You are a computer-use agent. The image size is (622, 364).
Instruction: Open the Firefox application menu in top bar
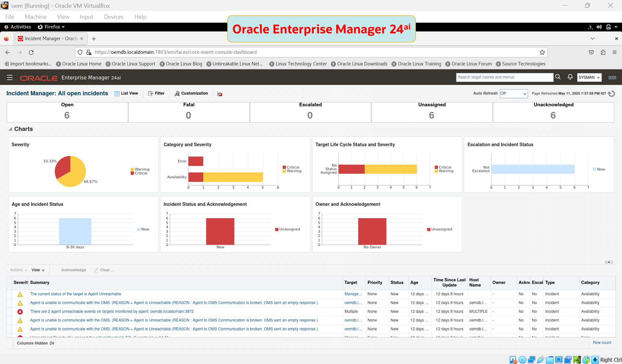51,27
